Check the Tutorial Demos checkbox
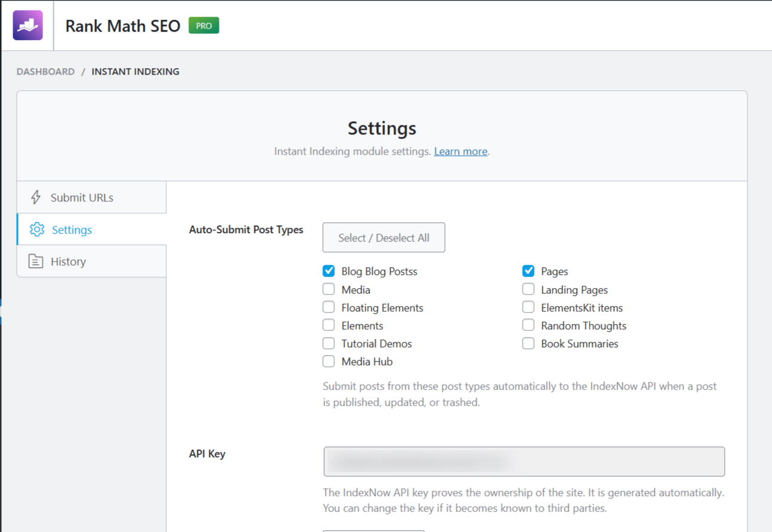Image resolution: width=772 pixels, height=532 pixels. coord(328,343)
